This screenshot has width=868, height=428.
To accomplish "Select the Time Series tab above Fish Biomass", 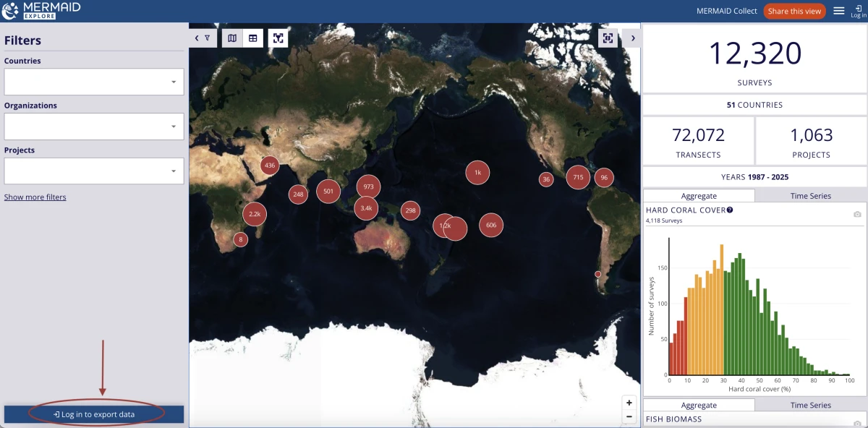I will 811,406.
